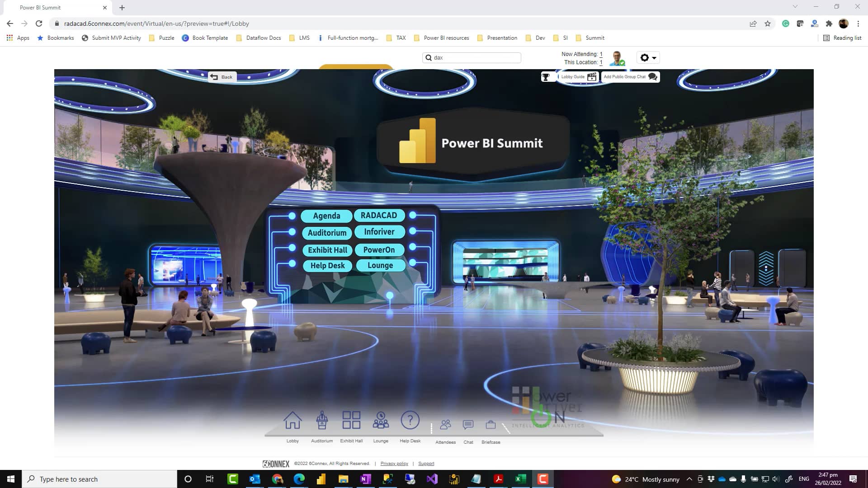Click the share page icon
This screenshot has width=868, height=488.
(753, 23)
